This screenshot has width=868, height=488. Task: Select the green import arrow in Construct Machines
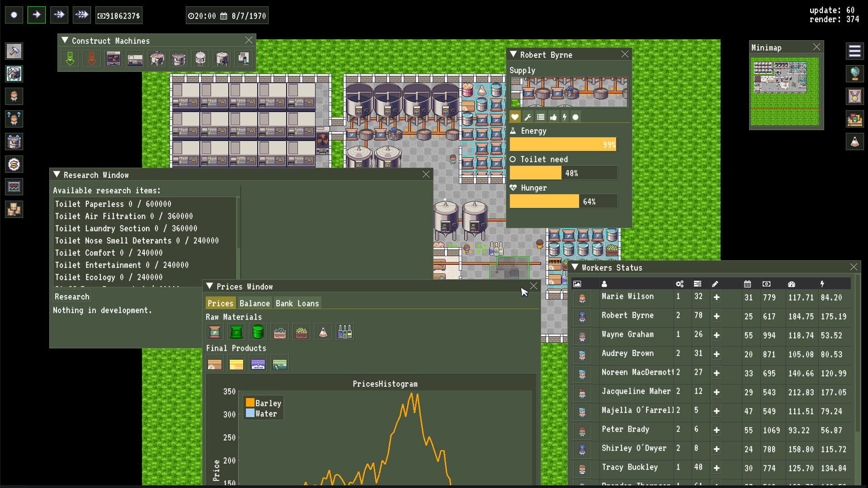70,59
